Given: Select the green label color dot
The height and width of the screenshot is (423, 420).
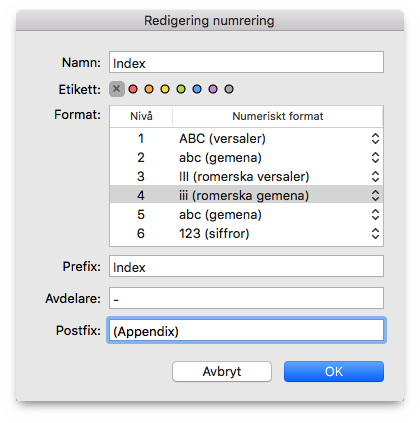Looking at the screenshot, I should [181, 89].
